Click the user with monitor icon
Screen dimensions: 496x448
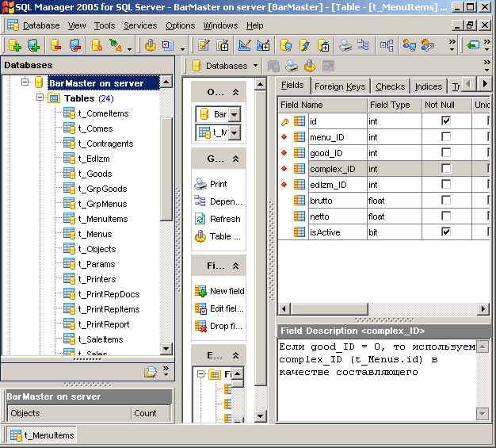point(409,45)
